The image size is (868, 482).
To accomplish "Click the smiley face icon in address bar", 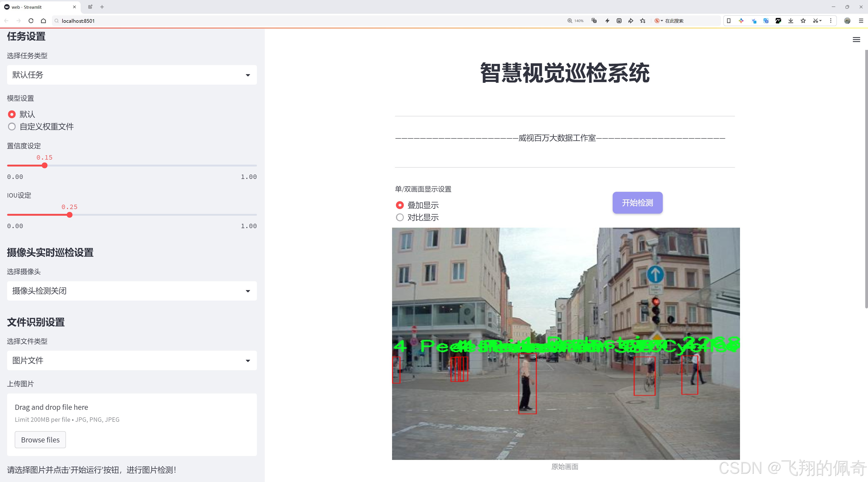I will coord(619,20).
